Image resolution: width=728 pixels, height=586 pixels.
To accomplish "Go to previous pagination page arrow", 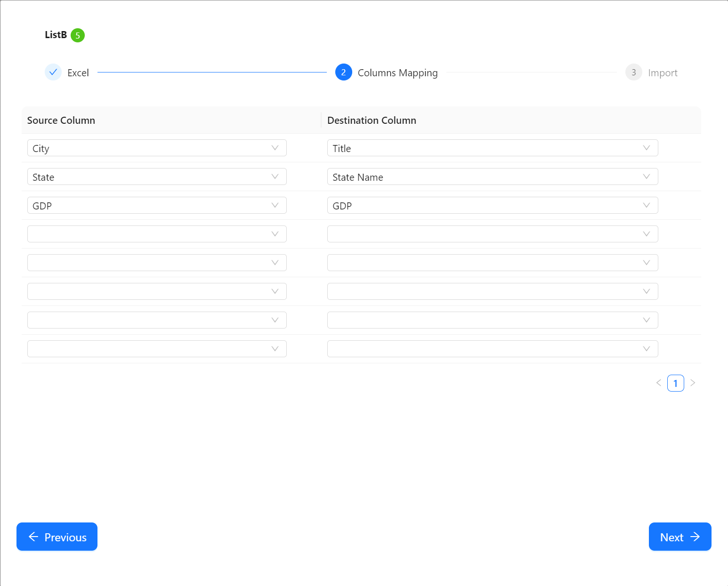I will pyautogui.click(x=658, y=383).
